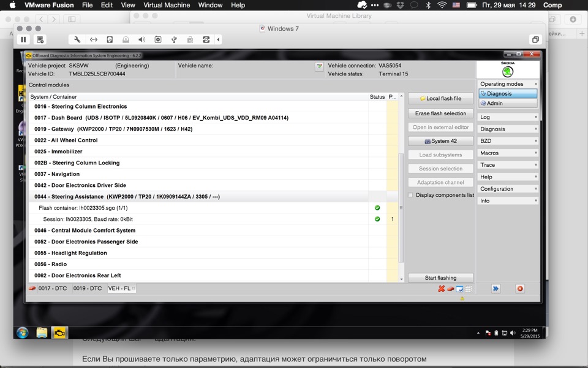
Task: Click the green status check for Flash container
Action: pos(377,208)
